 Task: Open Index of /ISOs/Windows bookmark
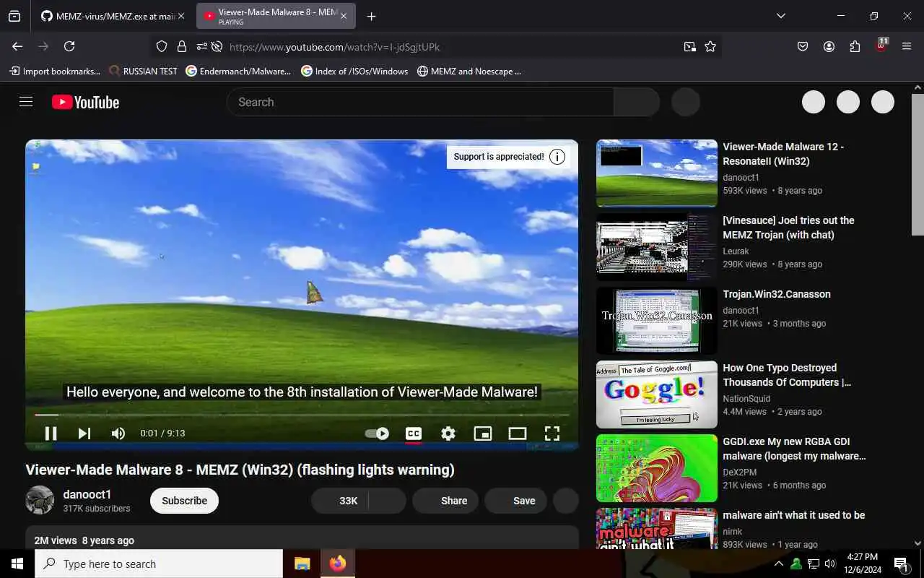(354, 71)
